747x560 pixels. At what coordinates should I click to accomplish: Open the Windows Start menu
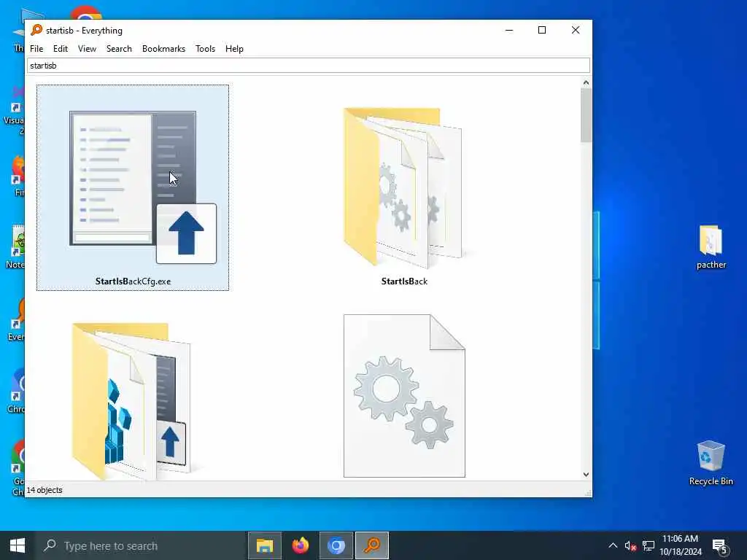coord(18,545)
